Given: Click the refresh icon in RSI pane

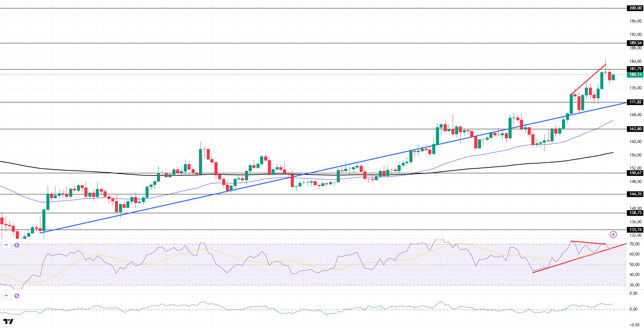Looking at the screenshot, I should pos(17,245).
